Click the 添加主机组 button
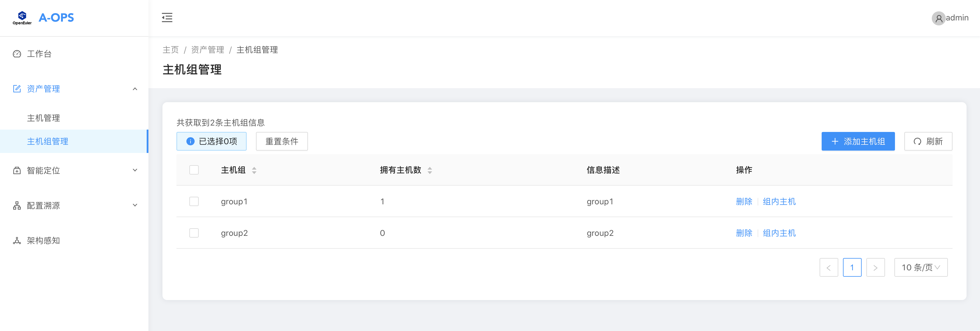Viewport: 980px width, 331px height. click(858, 141)
